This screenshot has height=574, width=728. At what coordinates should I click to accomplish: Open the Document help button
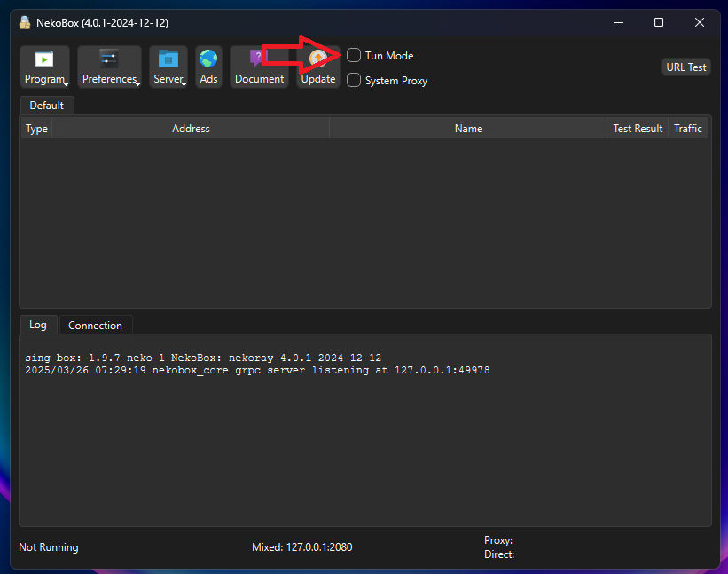point(259,67)
